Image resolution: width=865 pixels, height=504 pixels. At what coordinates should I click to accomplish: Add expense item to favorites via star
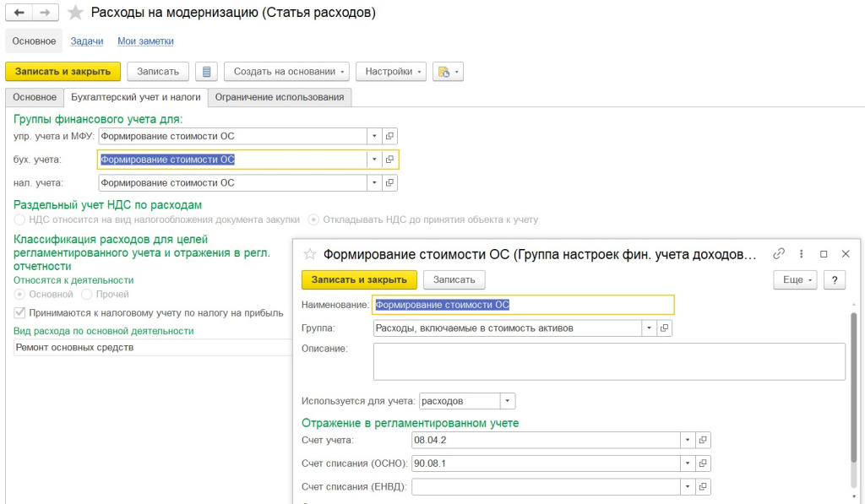point(75,13)
